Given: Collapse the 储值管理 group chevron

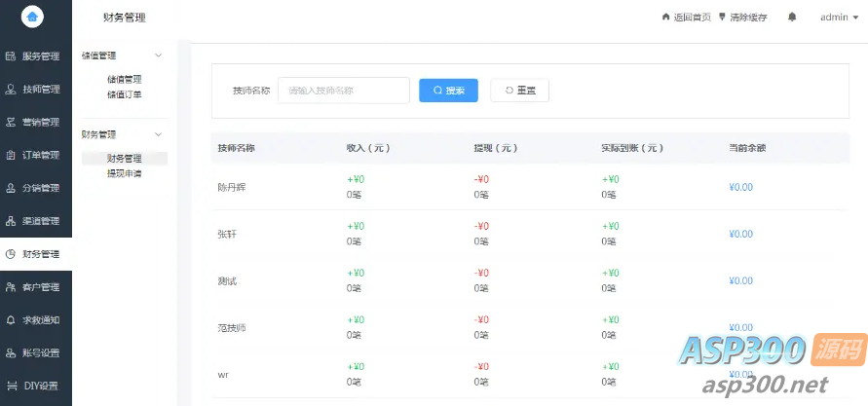Looking at the screenshot, I should 159,56.
